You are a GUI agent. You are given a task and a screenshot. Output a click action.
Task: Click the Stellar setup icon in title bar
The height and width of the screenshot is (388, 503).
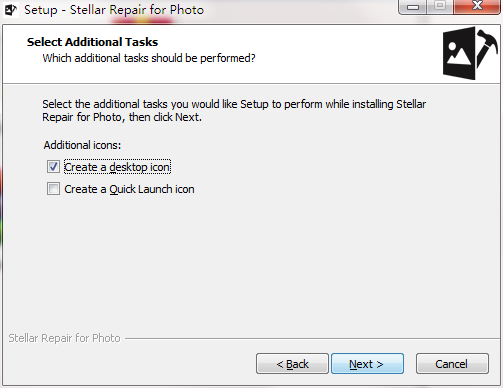click(11, 10)
